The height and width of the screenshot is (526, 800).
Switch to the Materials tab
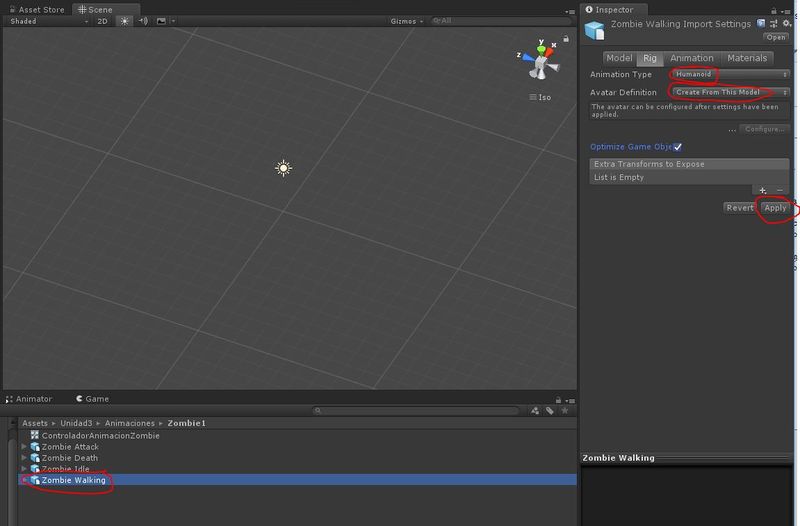[747, 58]
